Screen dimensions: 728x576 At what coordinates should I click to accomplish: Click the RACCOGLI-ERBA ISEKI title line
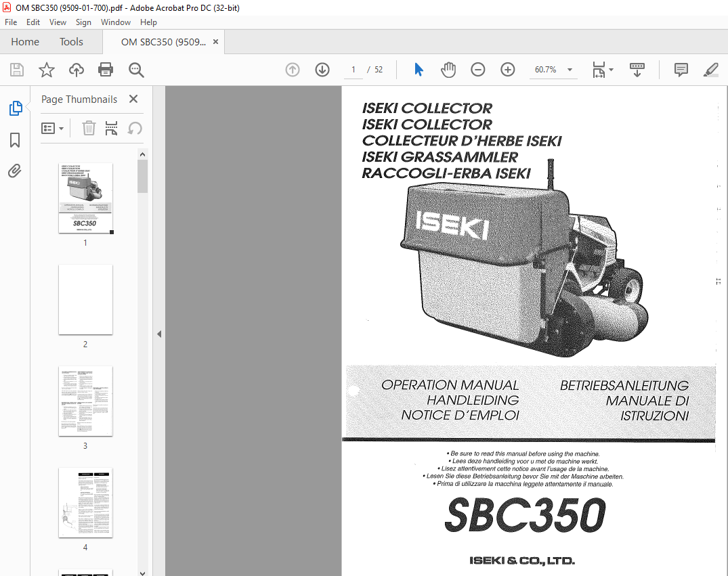(x=446, y=173)
